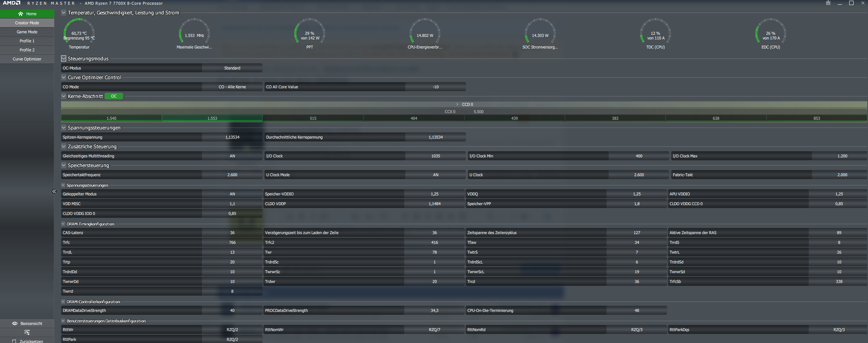Image resolution: width=868 pixels, height=343 pixels.
Task: Click the RttNomWr value RZQ/7
Action: (435, 330)
